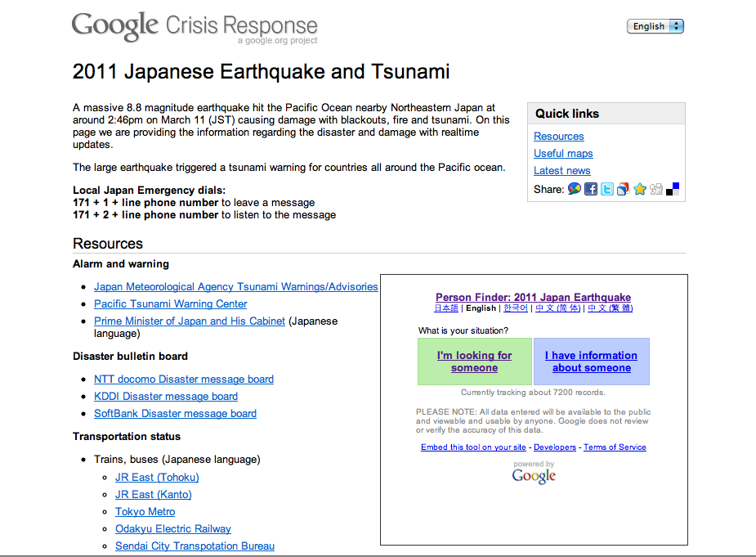
Task: Click the "Disaster bulletin board" subheading
Action: (x=130, y=357)
